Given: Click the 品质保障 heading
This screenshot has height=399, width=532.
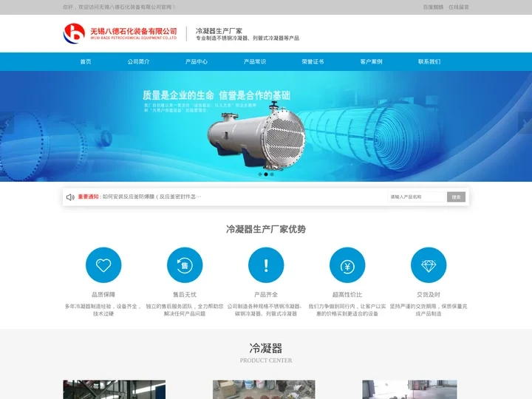Looking at the screenshot, I should tap(103, 295).
